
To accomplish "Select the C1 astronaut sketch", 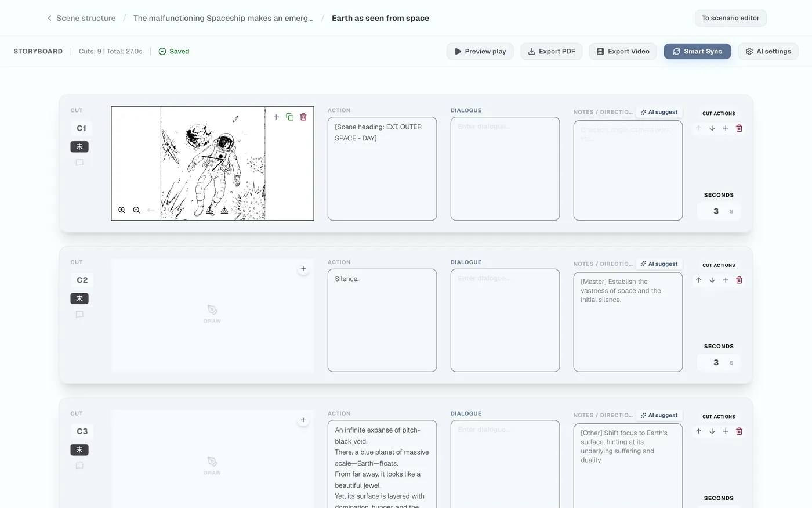I will (x=213, y=163).
